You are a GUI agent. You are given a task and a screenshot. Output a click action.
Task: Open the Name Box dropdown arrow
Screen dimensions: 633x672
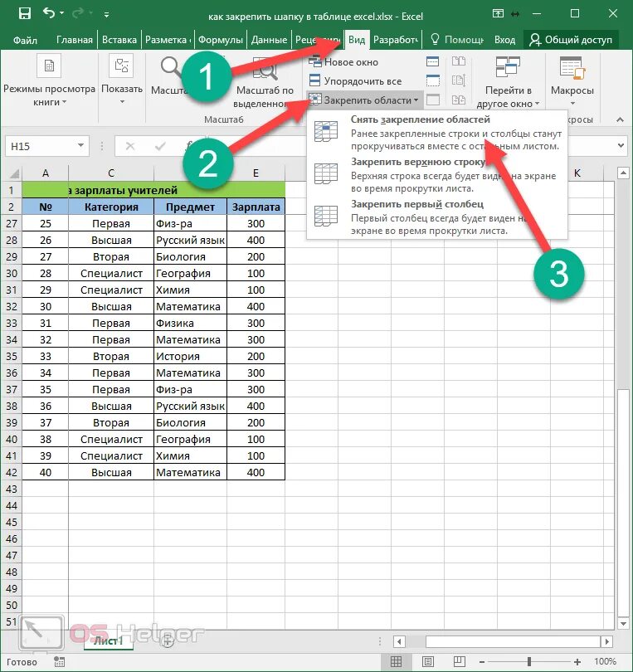pos(80,146)
